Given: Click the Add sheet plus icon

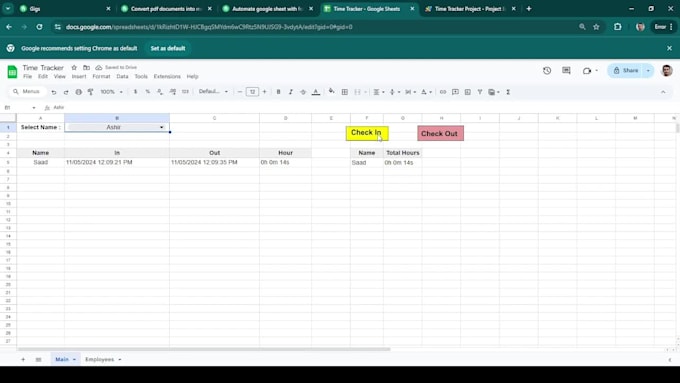Looking at the screenshot, I should 23,360.
